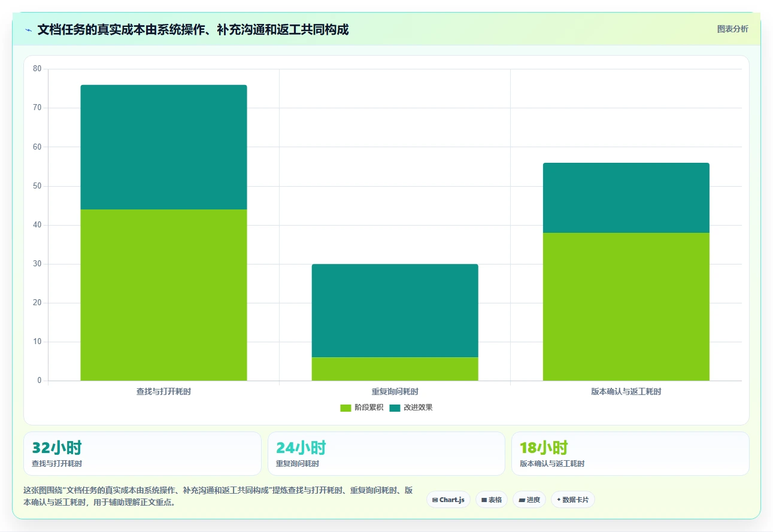This screenshot has height=532, width=773.
Task: Click the sparkle icon in the 数据卡片 chip
Action: 559,500
